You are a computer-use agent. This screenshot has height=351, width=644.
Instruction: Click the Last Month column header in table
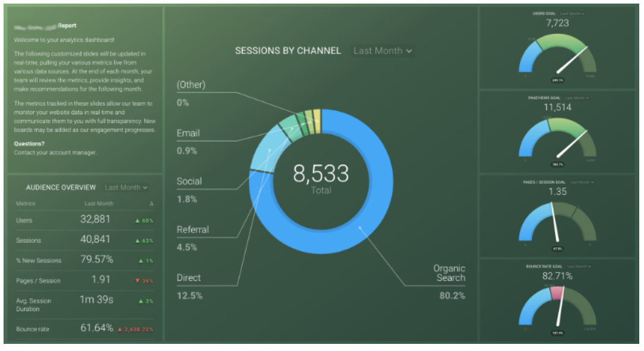(99, 203)
